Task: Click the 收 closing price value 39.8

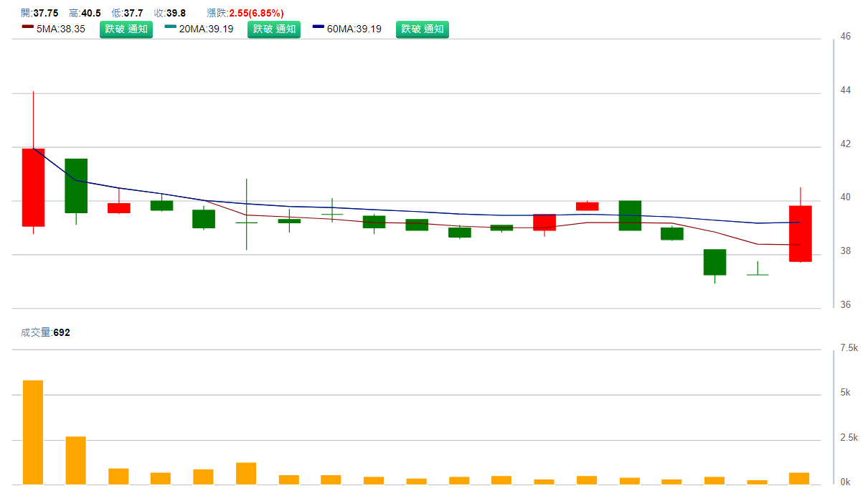Action: click(176, 13)
